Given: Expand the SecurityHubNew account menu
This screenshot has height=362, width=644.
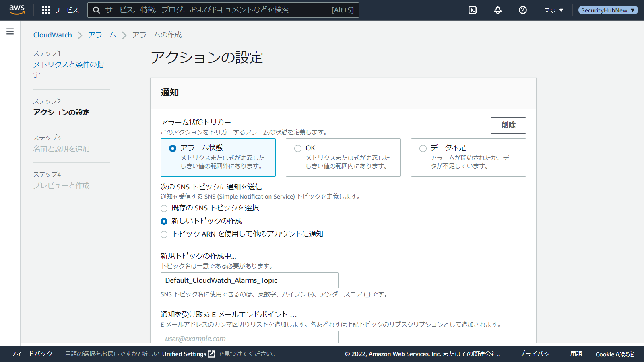Looking at the screenshot, I should [608, 10].
